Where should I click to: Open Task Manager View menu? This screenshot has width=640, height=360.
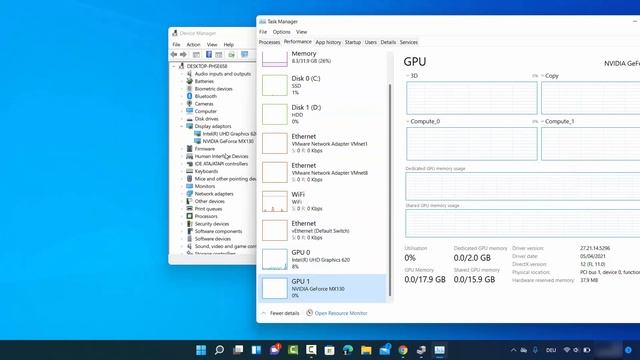click(x=302, y=32)
